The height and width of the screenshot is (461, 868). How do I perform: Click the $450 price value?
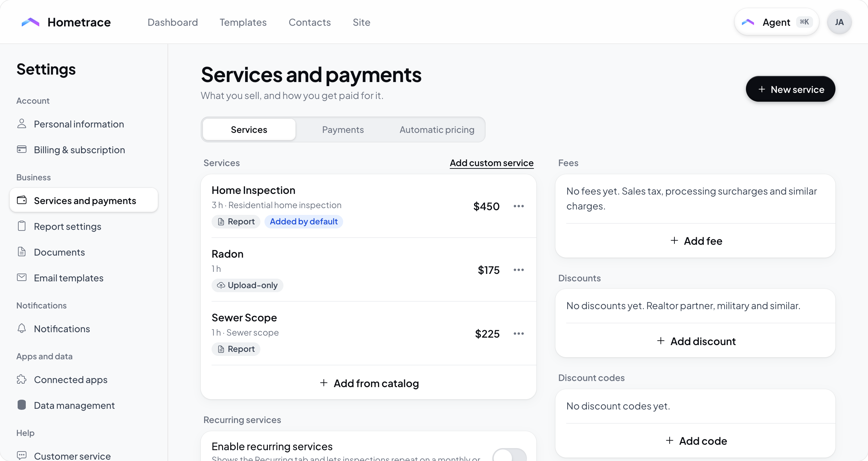coord(486,206)
